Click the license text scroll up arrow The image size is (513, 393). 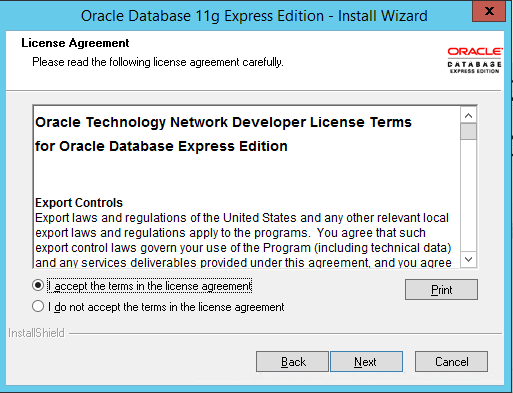(x=468, y=115)
